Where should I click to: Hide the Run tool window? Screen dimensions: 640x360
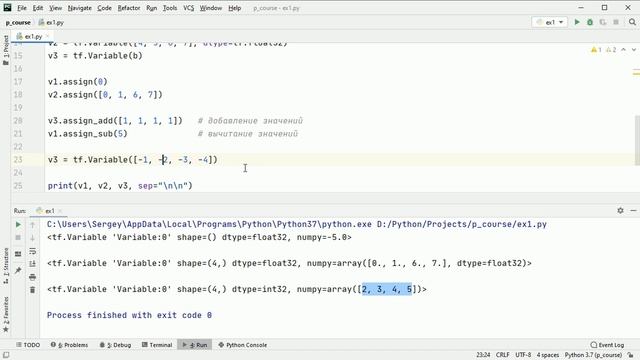633,211
